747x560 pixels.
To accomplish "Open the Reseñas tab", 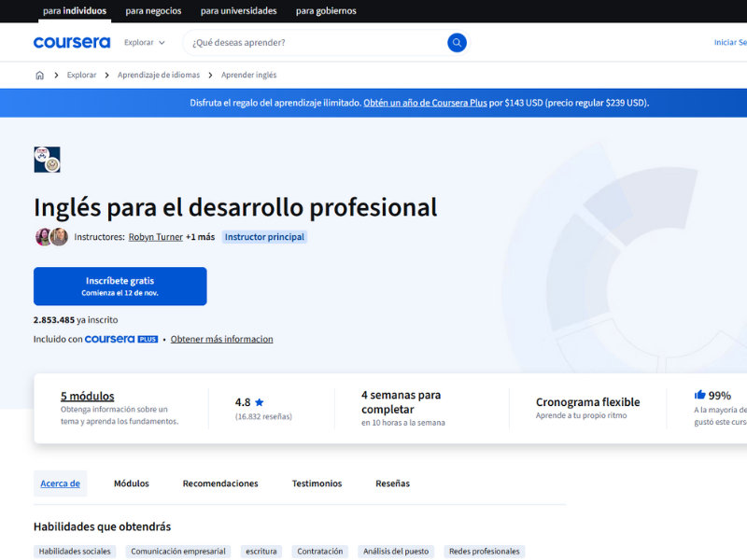I will click(392, 483).
